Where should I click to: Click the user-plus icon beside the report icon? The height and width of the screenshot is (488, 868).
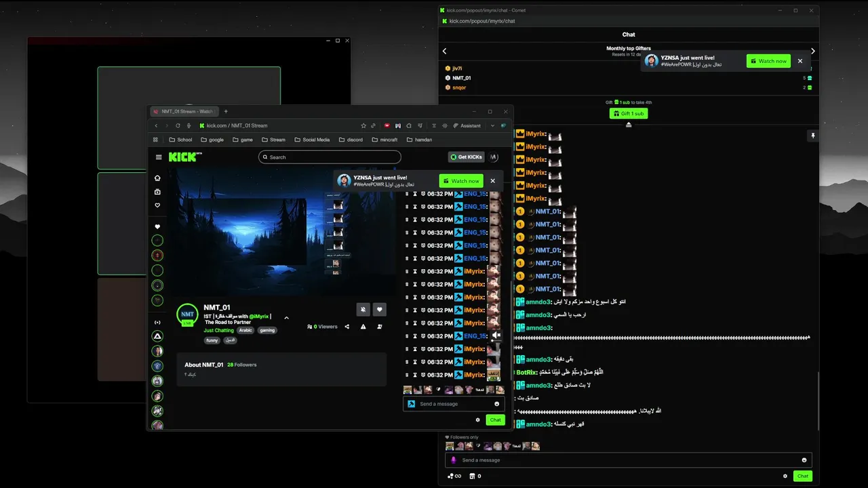pos(380,327)
